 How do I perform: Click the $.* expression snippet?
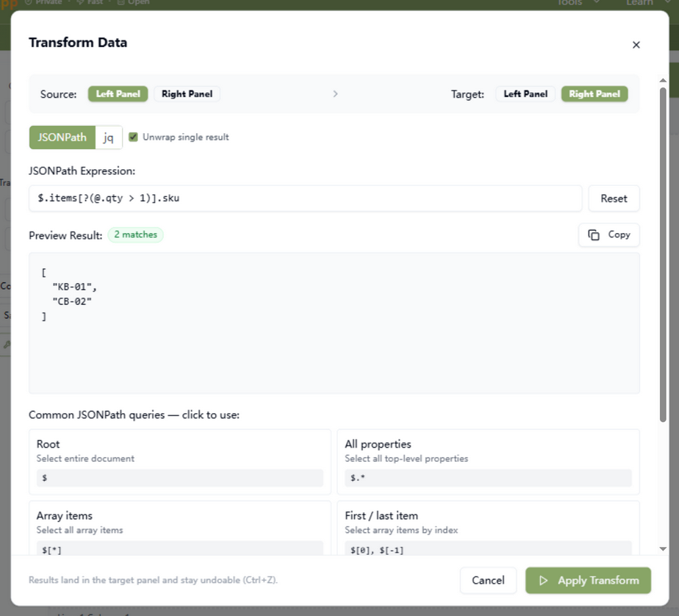(488, 478)
